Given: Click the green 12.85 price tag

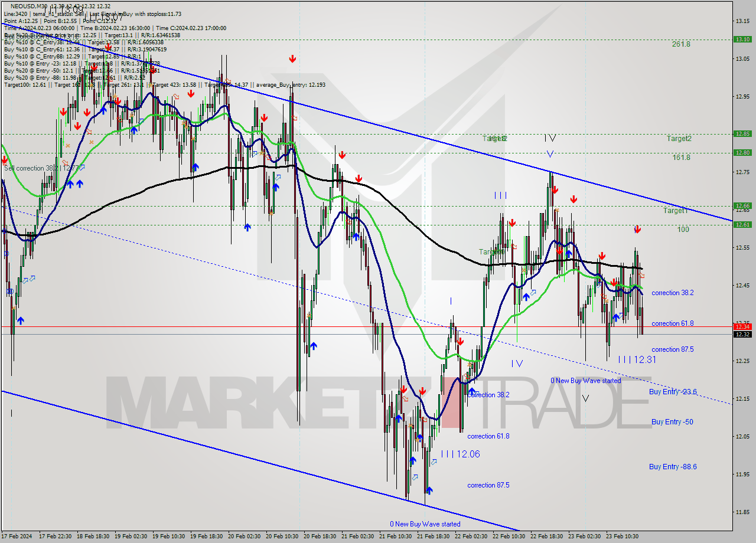Looking at the screenshot, I should pos(742,133).
